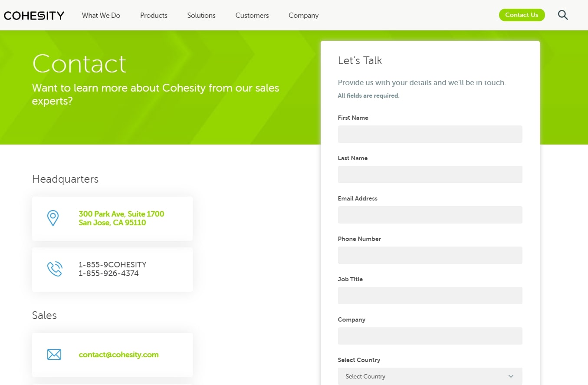Click the All fields are required note

click(x=368, y=96)
